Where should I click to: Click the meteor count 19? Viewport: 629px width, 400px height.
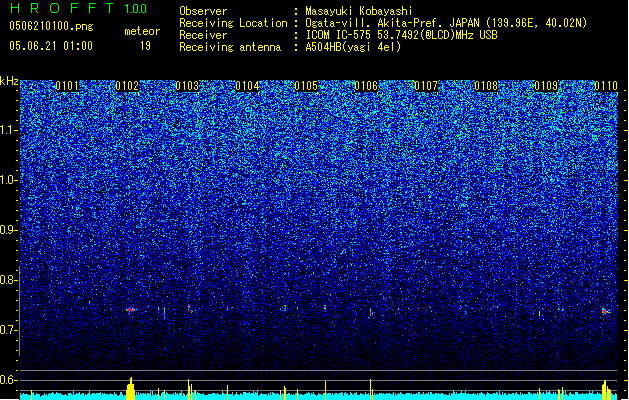coord(145,46)
